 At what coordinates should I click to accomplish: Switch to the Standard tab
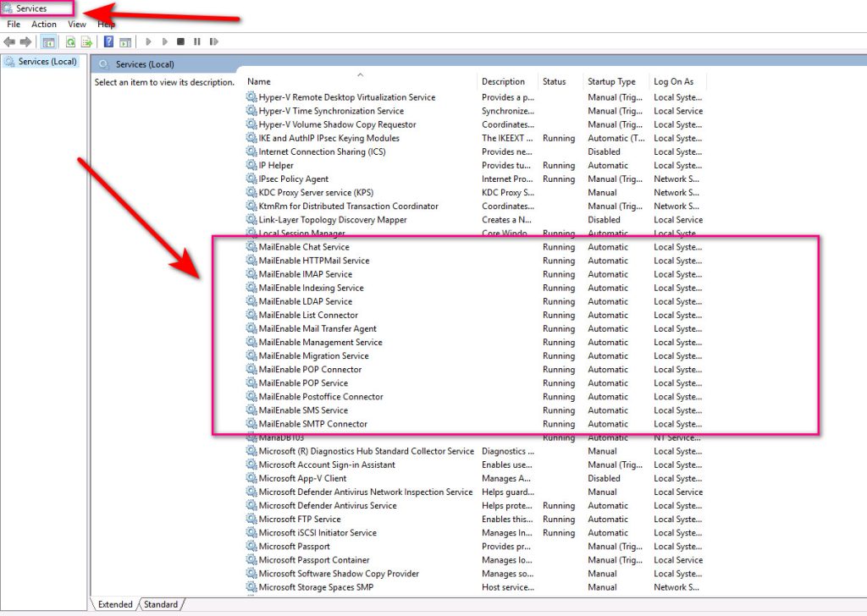pos(161,604)
